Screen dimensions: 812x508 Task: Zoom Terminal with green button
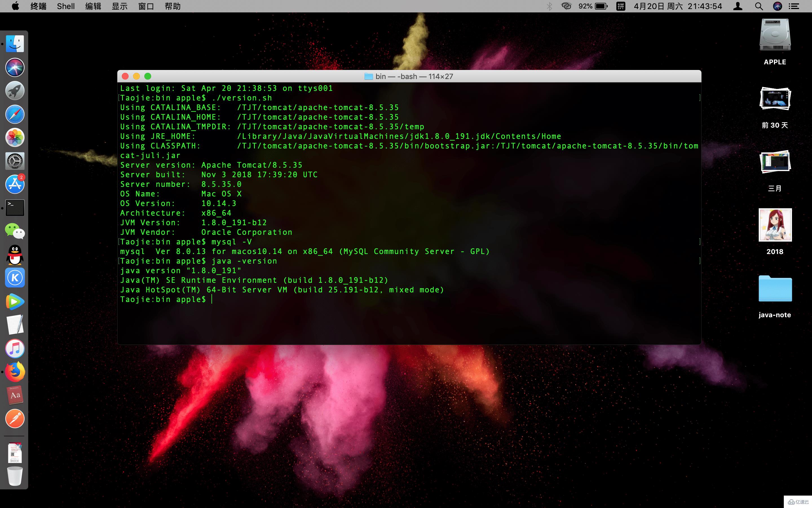148,76
